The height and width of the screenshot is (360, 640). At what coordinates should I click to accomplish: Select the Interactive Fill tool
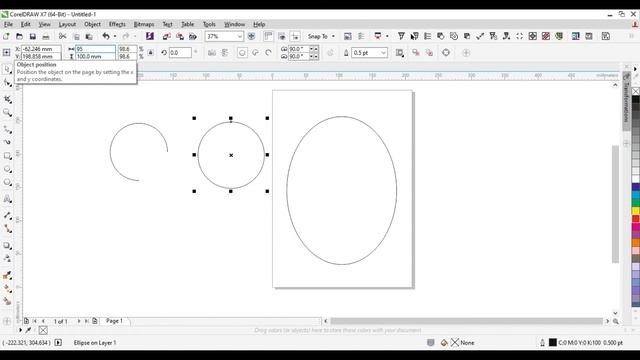tap(7, 288)
